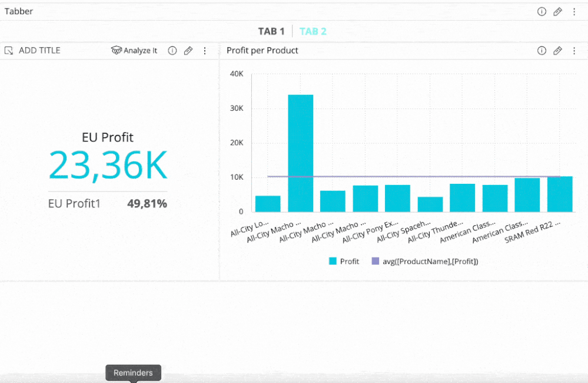The image size is (588, 383).
Task: Click the Analyze It button
Action: click(x=134, y=51)
